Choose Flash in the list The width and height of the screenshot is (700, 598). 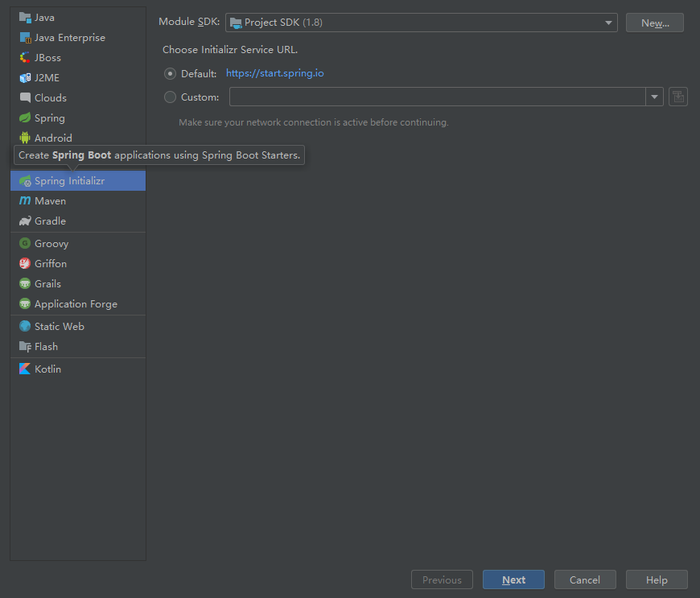coord(78,347)
